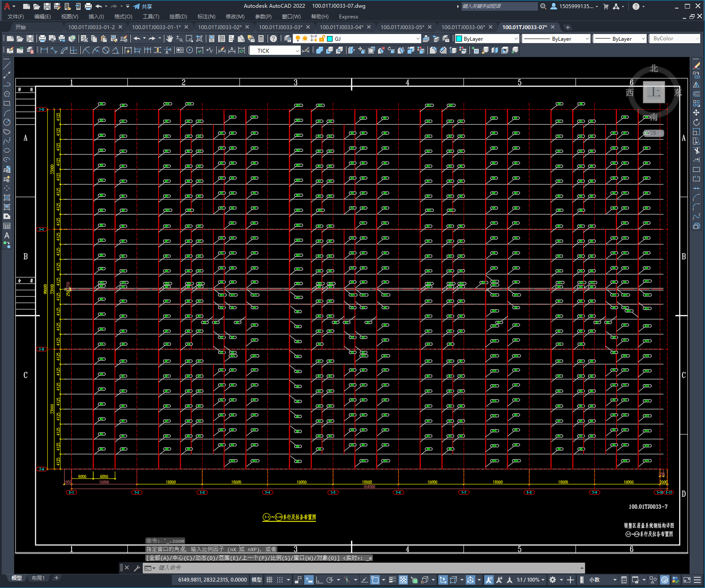The image size is (705, 588).
Task: Click the 上 face of the ViewCube
Action: pyautogui.click(x=654, y=92)
